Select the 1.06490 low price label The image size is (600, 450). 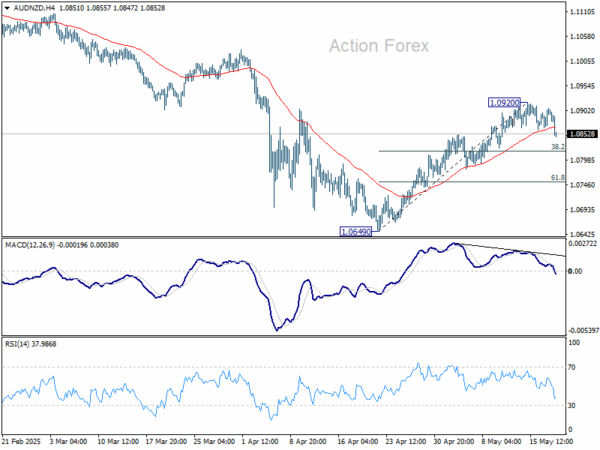356,231
